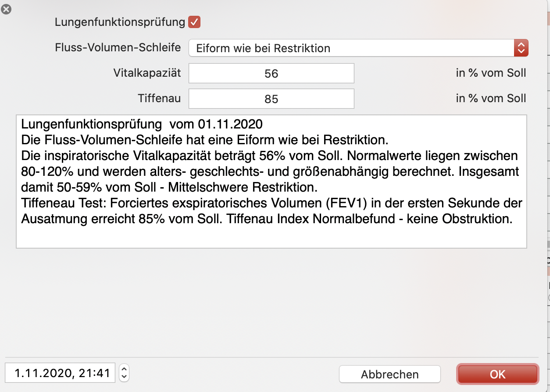Focus the Vitalkapaziät field showing 56
Image resolution: width=550 pixels, height=392 pixels.
pos(271,73)
